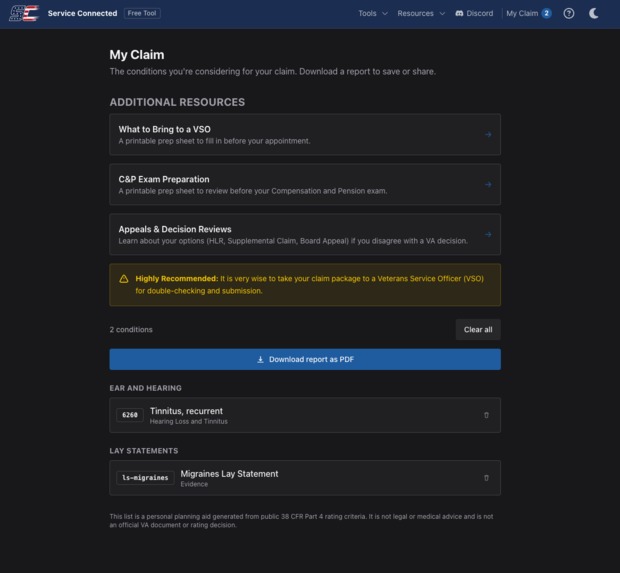Click the Free Tool badge
This screenshot has height=573, width=620.
142,13
